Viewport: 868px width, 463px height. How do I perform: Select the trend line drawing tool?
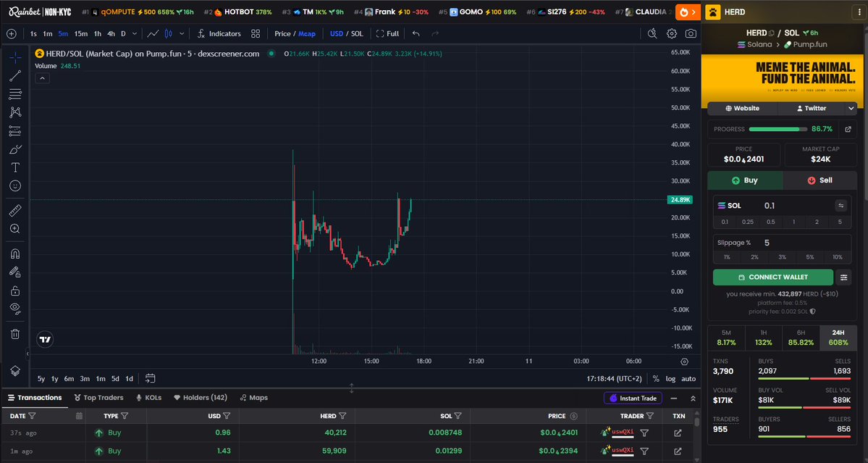[x=15, y=76]
